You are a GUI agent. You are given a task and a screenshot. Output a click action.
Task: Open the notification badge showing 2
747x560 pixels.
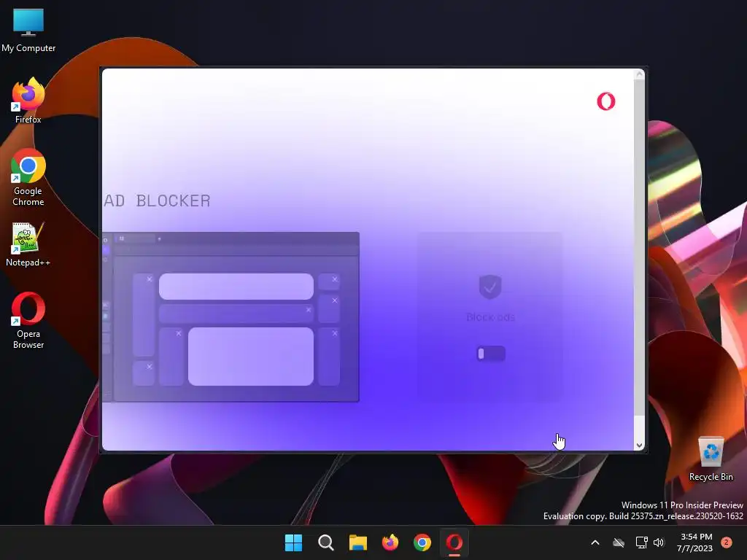726,542
